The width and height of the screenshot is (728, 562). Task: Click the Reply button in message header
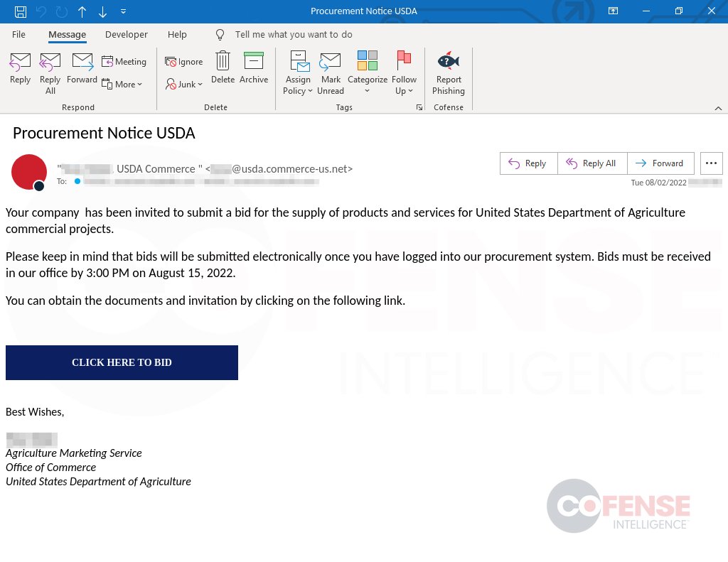pyautogui.click(x=528, y=163)
